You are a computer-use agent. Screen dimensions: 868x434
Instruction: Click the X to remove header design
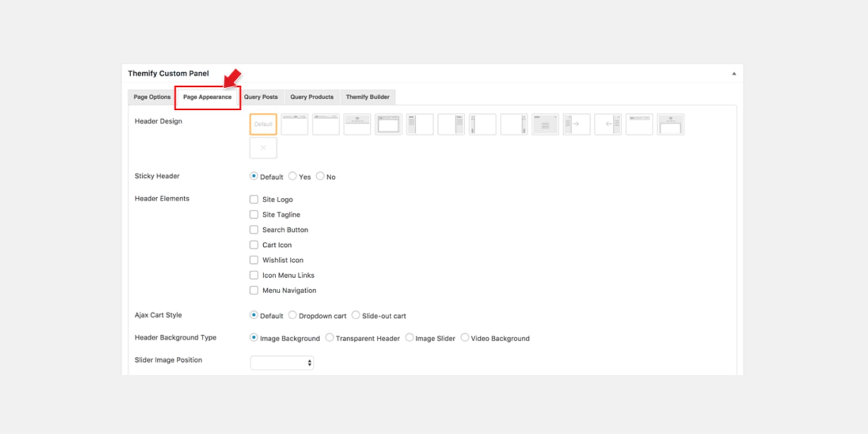(263, 148)
